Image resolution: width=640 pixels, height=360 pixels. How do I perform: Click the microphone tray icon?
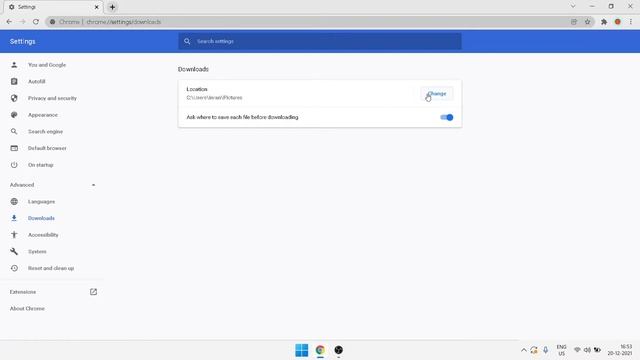click(x=545, y=350)
